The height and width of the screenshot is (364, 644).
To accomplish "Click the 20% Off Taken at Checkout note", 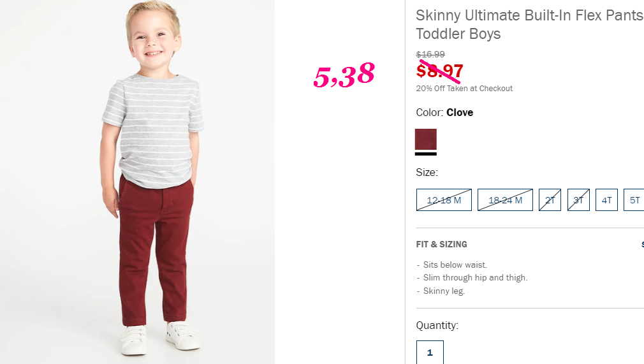I will [464, 89].
